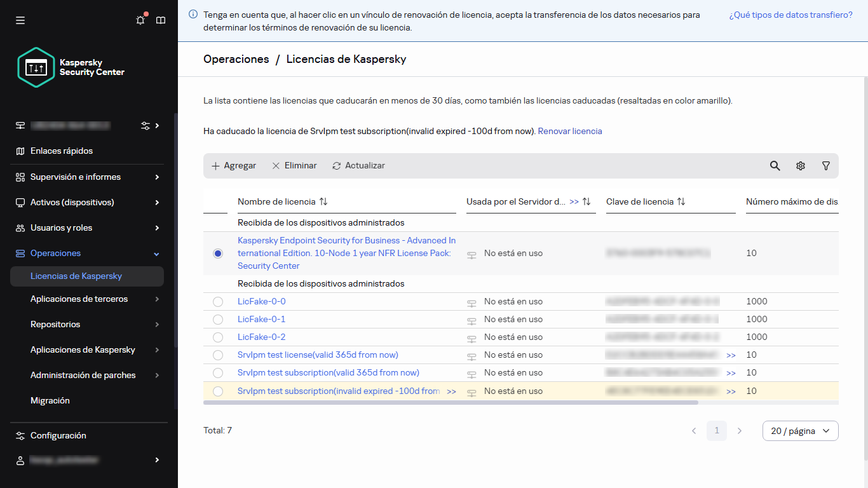
Task: Click the Renovar licencia link
Action: coord(569,131)
